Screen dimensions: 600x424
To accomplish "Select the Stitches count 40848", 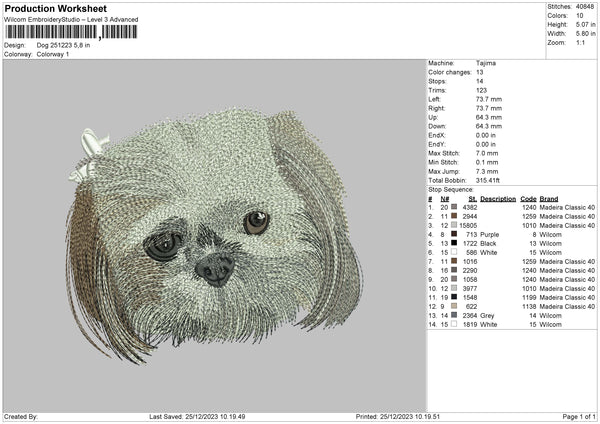I will (x=587, y=8).
